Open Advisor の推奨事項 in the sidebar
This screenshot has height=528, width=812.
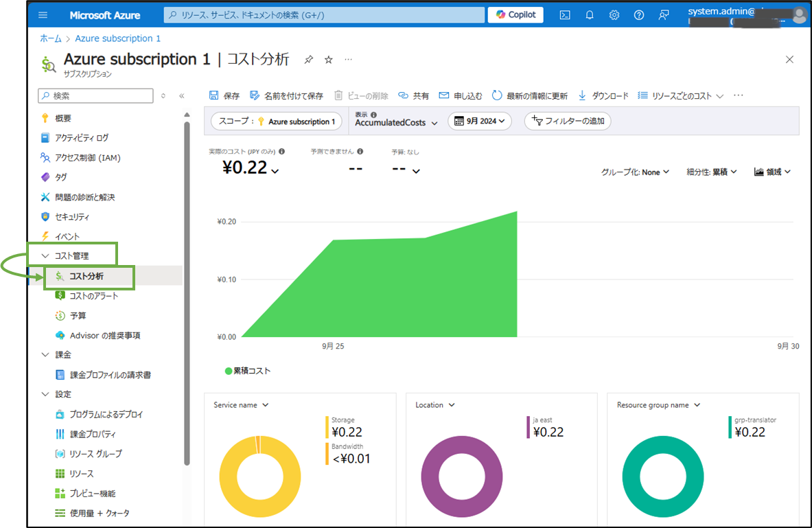tap(105, 335)
